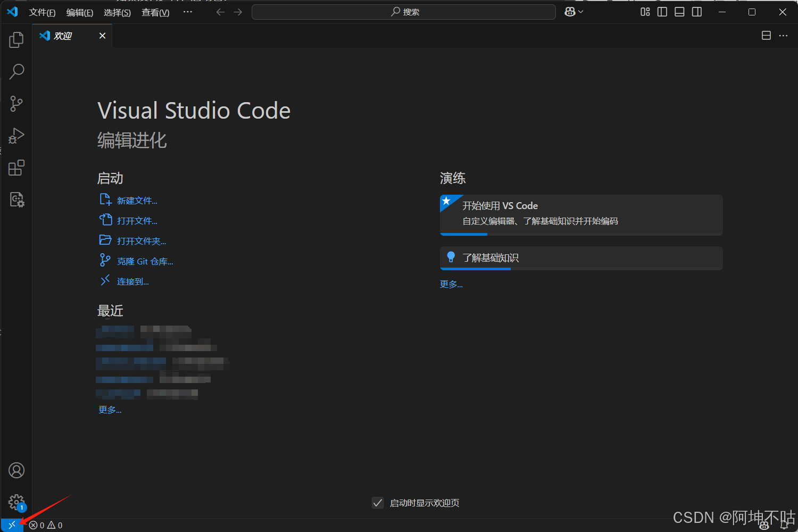
Task: Open the Extensions view
Action: click(x=16, y=168)
